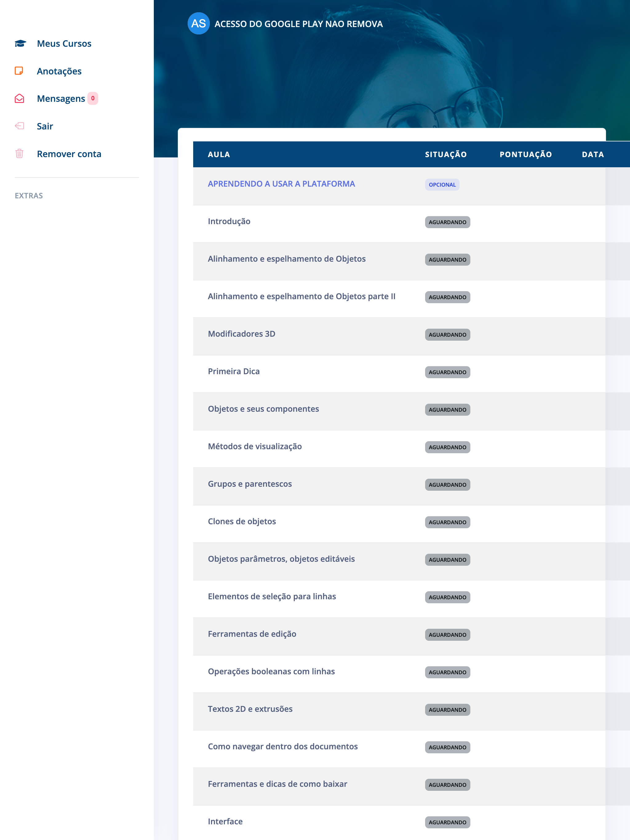Click the trash icon beside Remover conta
The image size is (630, 840).
[x=19, y=154]
